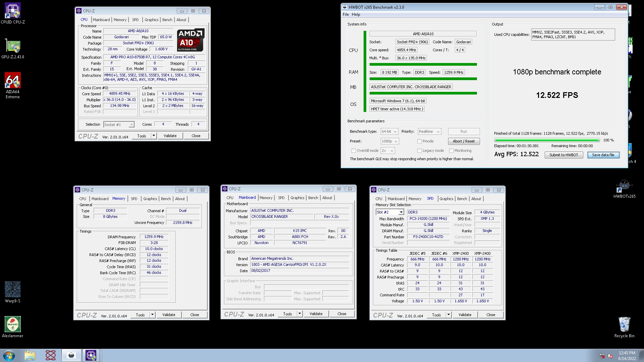Screen dimensions: 644x362
Task: Click title bar icon of CPU-Z Memory window
Action: pos(77,190)
